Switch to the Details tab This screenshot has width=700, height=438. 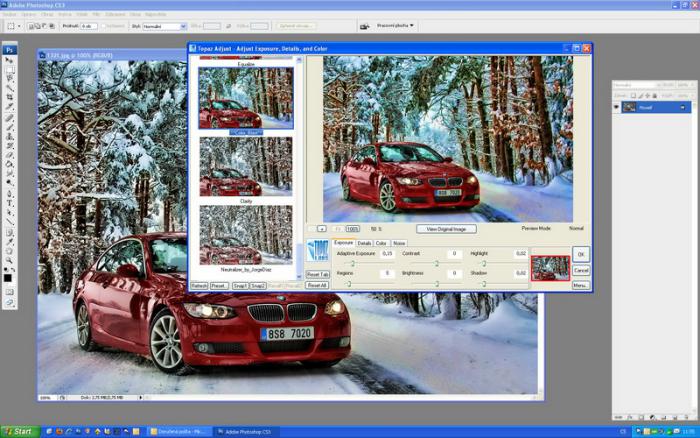[x=365, y=243]
